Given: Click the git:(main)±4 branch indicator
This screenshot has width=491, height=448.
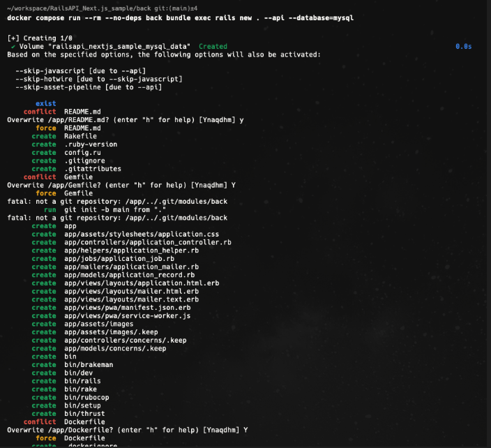Looking at the screenshot, I should pos(176,8).
